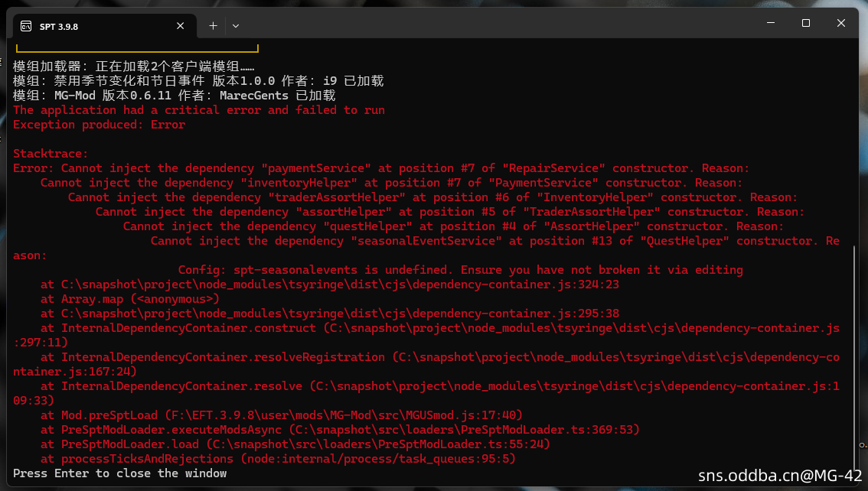
Task: Click the sns.oddba.cn@MG-42 watermark text
Action: click(x=780, y=476)
